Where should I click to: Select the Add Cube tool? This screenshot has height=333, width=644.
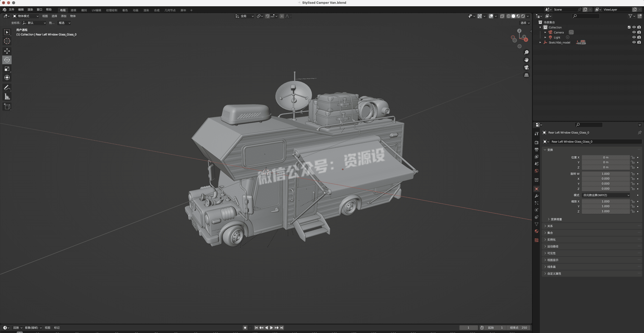(7, 107)
